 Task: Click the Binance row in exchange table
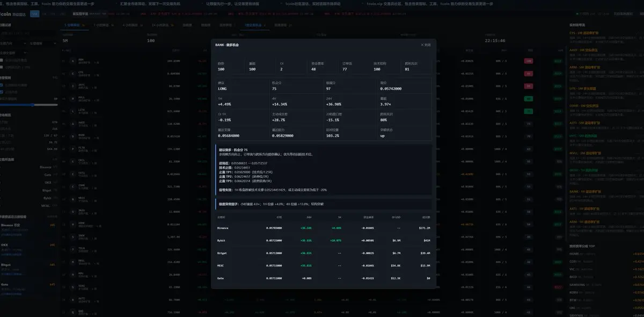click(324, 228)
